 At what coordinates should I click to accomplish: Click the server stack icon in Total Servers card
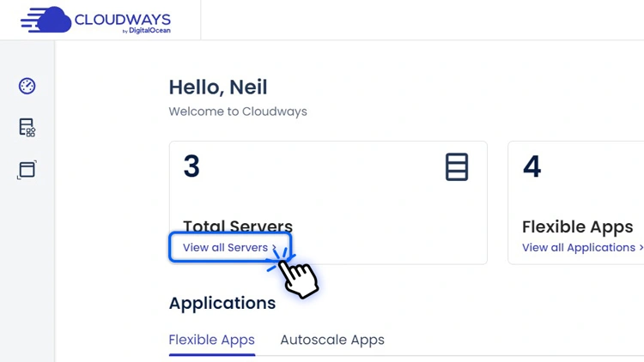(457, 167)
